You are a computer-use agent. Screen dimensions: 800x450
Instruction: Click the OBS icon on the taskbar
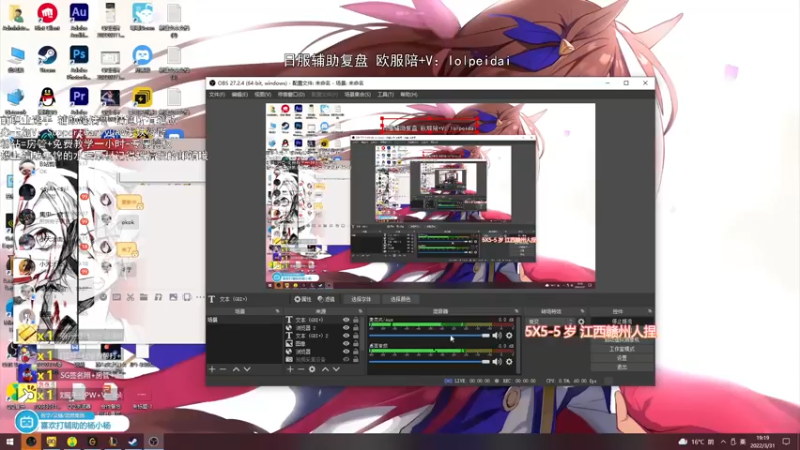[154, 442]
